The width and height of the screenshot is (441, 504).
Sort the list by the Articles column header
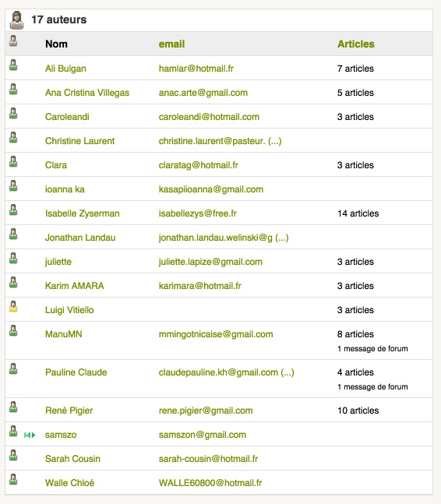[356, 44]
